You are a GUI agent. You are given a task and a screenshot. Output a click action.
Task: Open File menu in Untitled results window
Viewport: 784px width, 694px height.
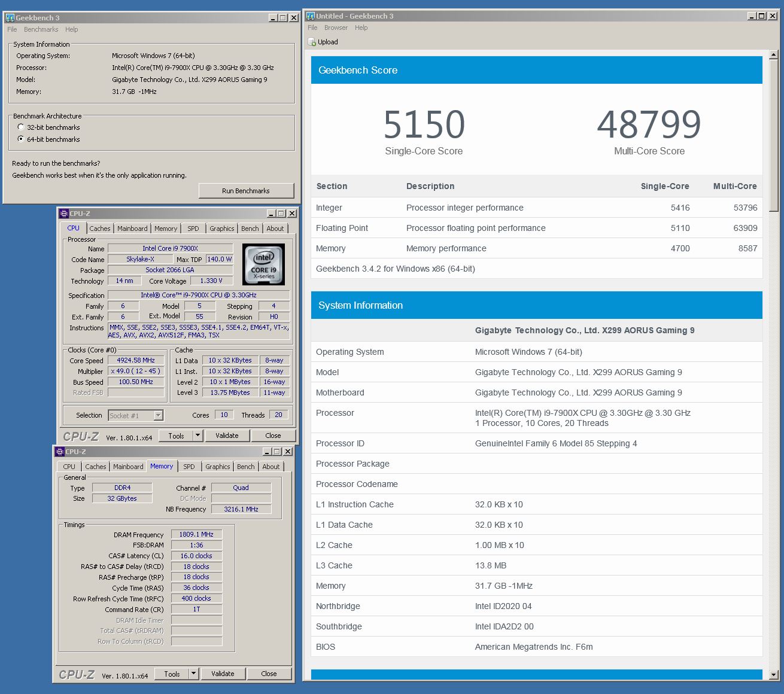pyautogui.click(x=312, y=28)
